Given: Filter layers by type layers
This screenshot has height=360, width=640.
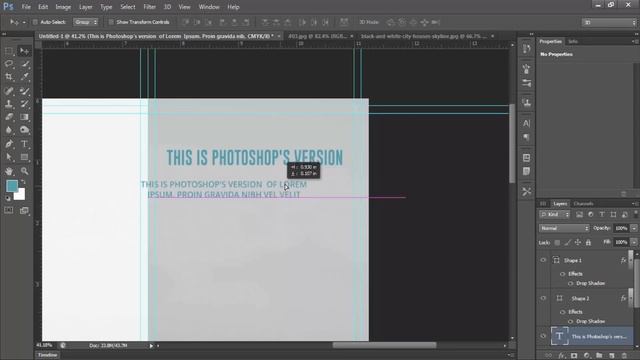Looking at the screenshot, I should [x=602, y=214].
